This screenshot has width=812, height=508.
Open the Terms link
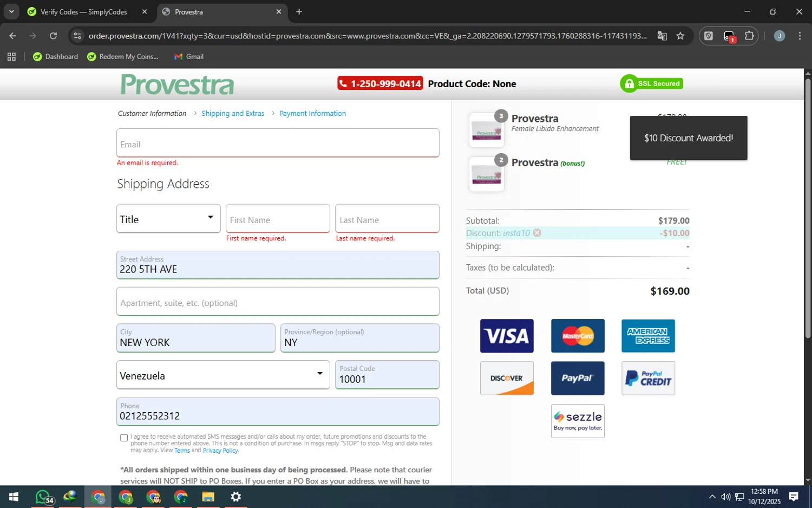coord(182,451)
